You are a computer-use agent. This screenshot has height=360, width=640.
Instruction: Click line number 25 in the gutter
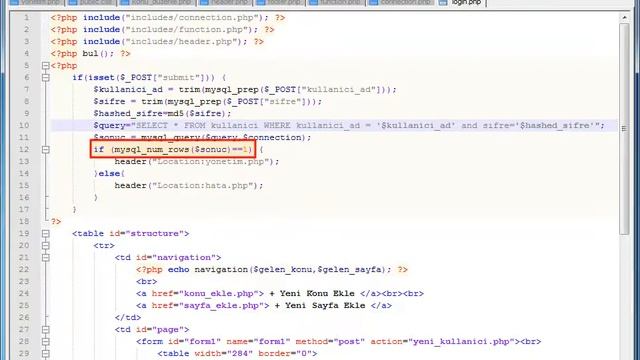(x=24, y=305)
